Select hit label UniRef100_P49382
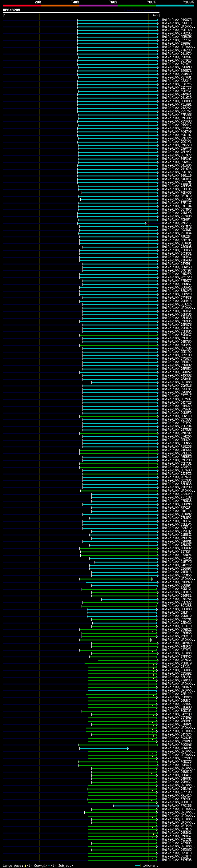 (x=177, y=375)
